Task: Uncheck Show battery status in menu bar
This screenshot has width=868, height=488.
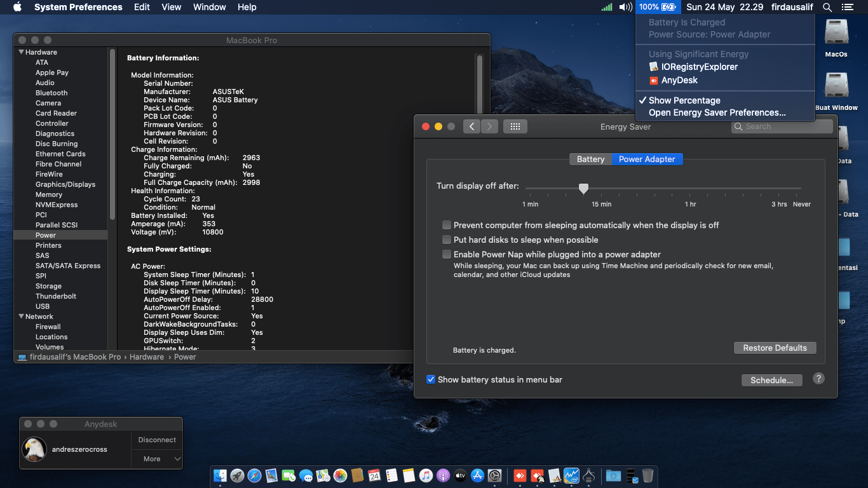Action: [431, 379]
